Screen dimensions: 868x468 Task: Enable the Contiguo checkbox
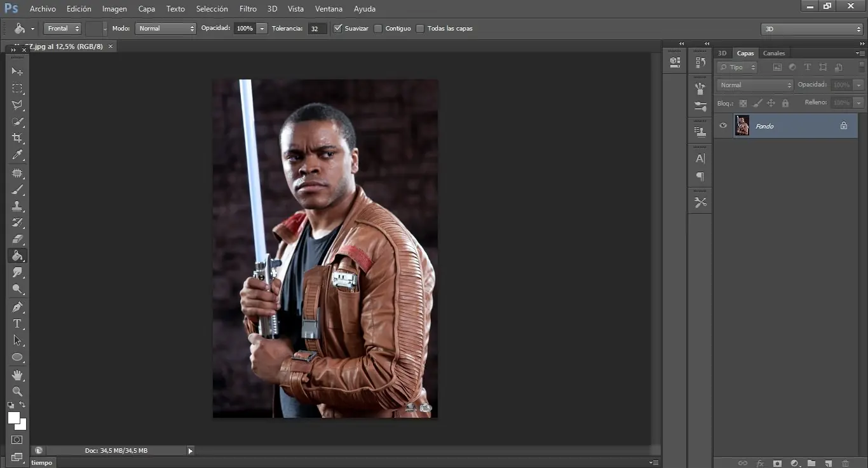point(379,29)
